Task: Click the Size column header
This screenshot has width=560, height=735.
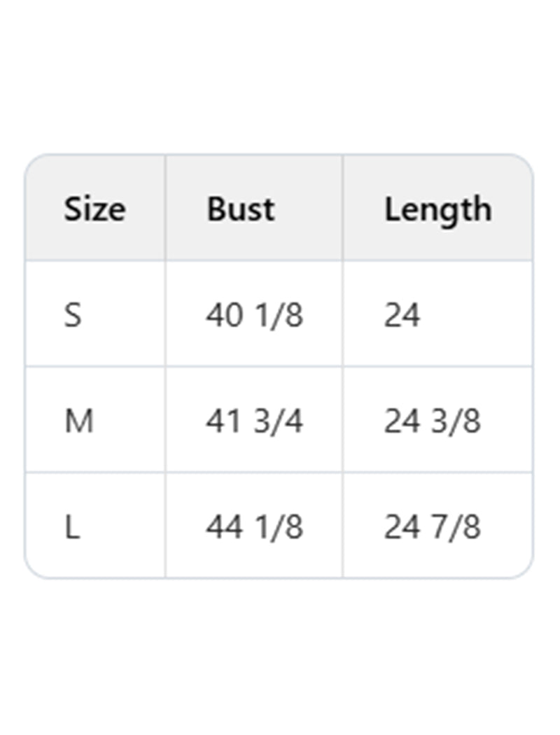Action: [x=94, y=209]
